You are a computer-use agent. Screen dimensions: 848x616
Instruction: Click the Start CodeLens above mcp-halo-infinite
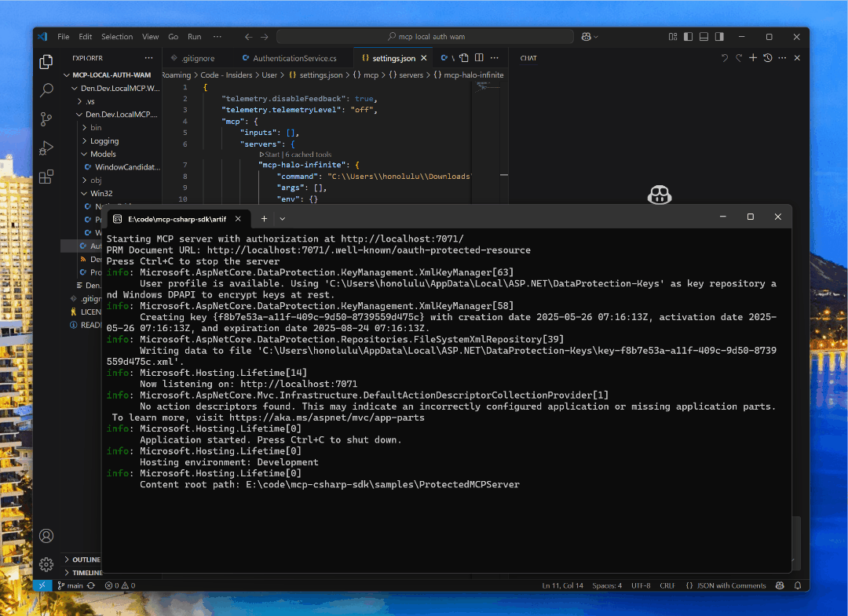point(269,155)
